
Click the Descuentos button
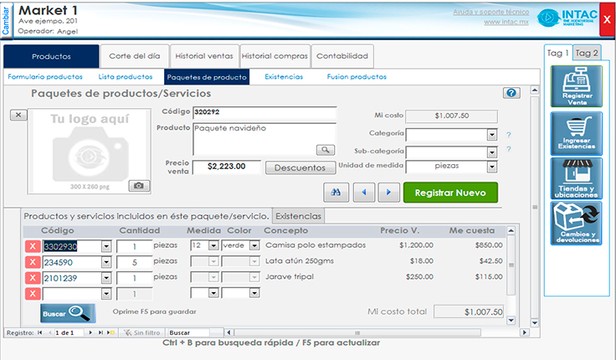[300, 168]
